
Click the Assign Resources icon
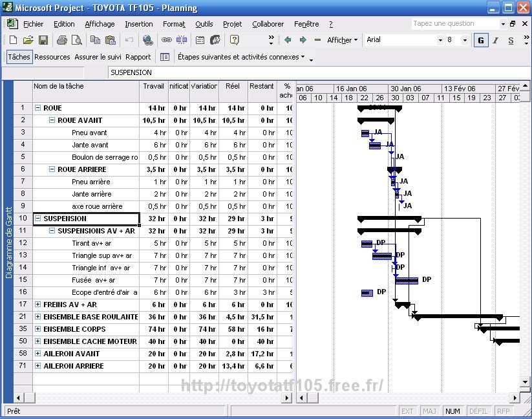215,40
